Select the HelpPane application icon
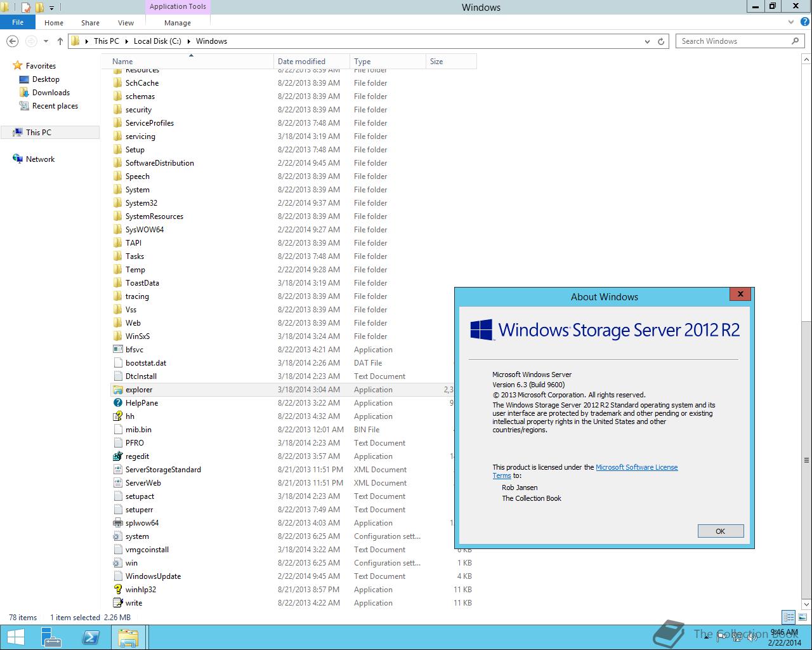Image resolution: width=812 pixels, height=650 pixels. (117, 403)
